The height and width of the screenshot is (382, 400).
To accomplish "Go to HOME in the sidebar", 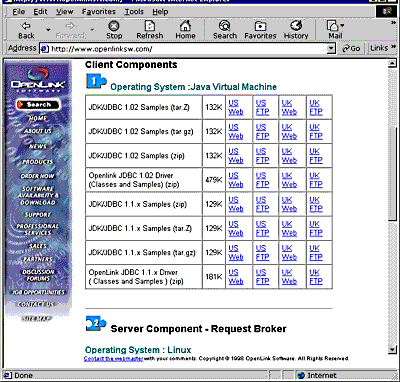I will [38, 118].
